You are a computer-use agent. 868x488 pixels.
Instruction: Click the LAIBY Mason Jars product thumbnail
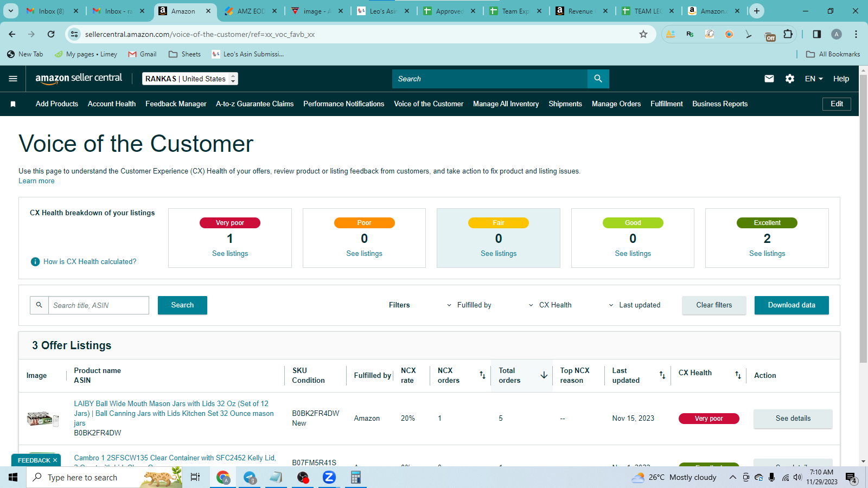point(43,419)
